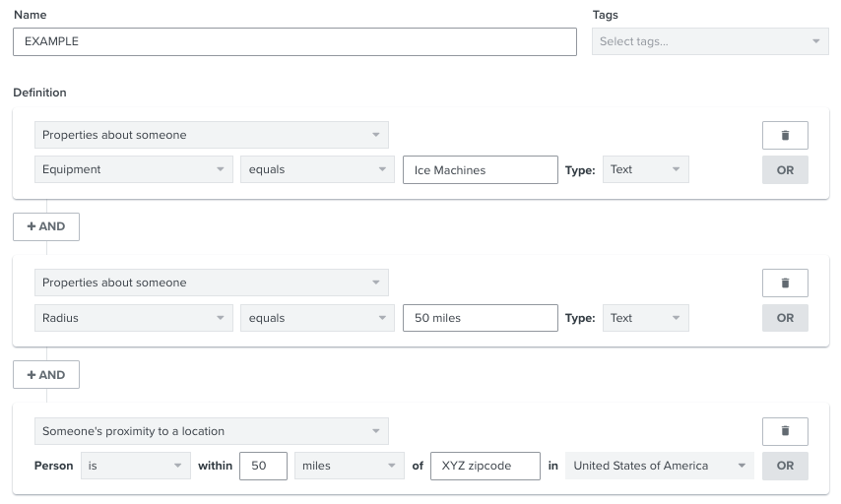Add OR condition to Radius row
This screenshot has height=504, width=841.
[785, 318]
